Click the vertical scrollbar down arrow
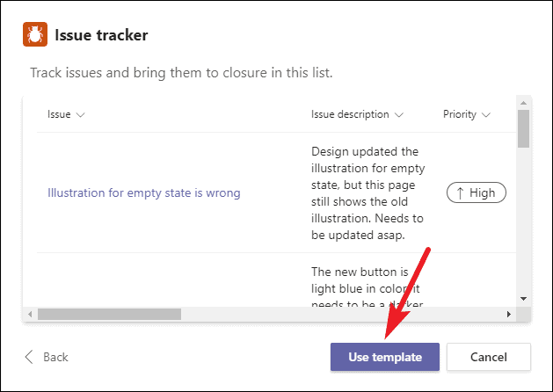The width and height of the screenshot is (553, 392). point(523,299)
